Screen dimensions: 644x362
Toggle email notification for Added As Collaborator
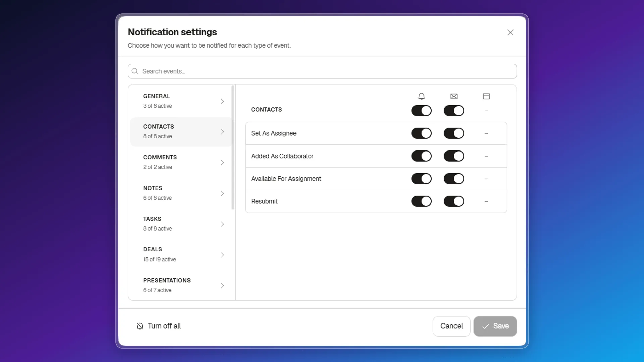(454, 156)
